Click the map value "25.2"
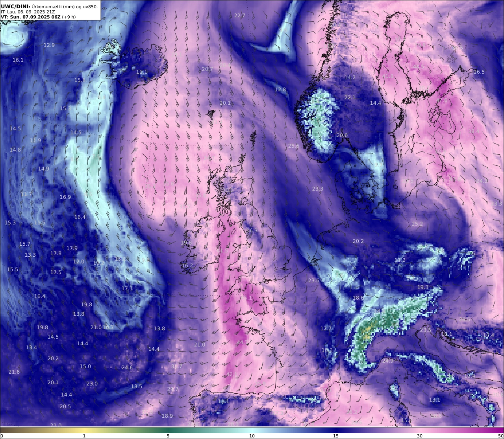 (417, 224)
